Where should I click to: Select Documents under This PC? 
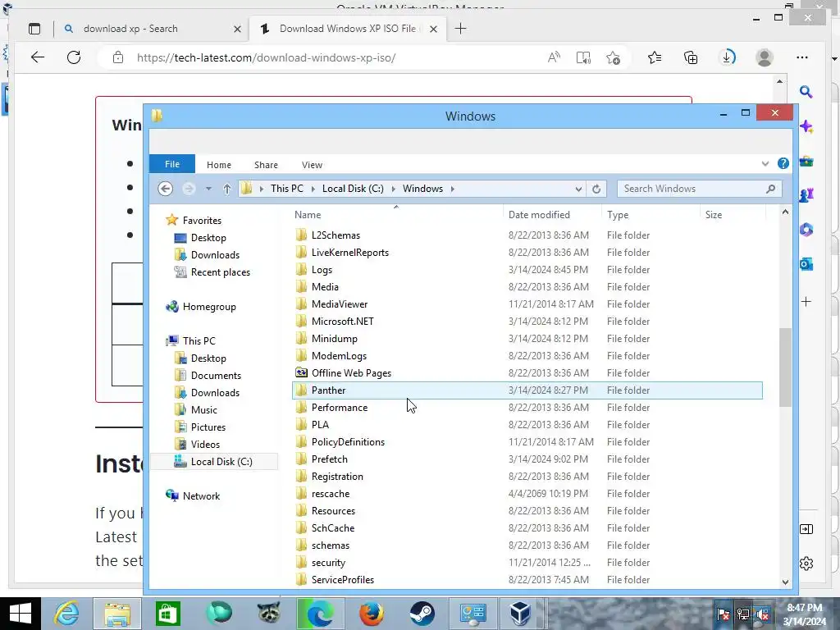[x=216, y=376]
